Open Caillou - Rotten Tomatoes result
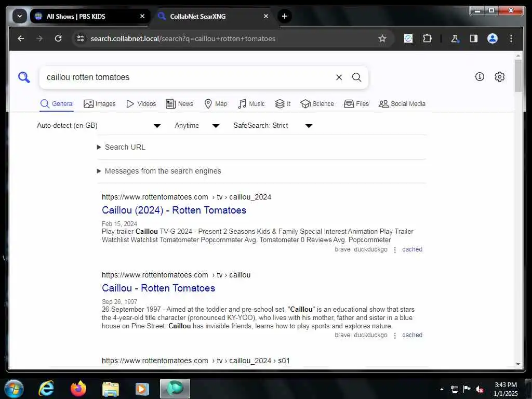The image size is (532, 399). pyautogui.click(x=158, y=288)
